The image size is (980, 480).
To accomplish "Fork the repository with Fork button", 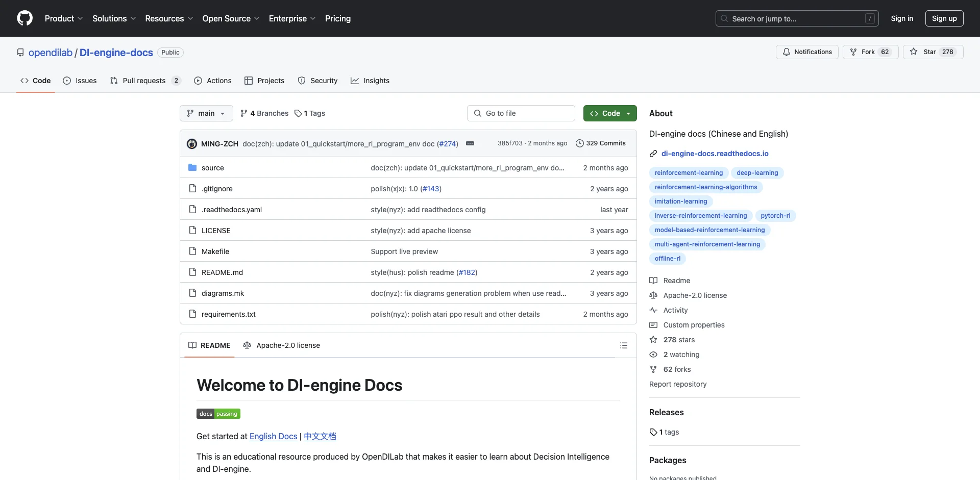I will [870, 52].
